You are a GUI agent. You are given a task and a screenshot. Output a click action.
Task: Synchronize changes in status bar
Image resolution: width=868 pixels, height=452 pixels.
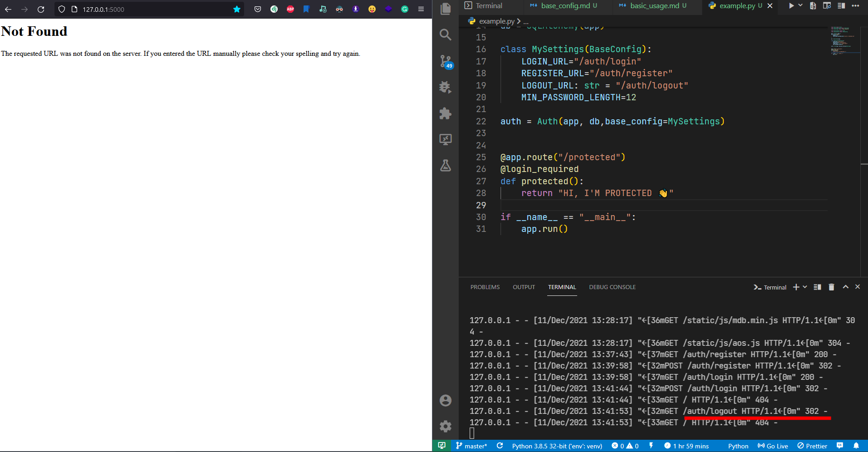(x=500, y=446)
